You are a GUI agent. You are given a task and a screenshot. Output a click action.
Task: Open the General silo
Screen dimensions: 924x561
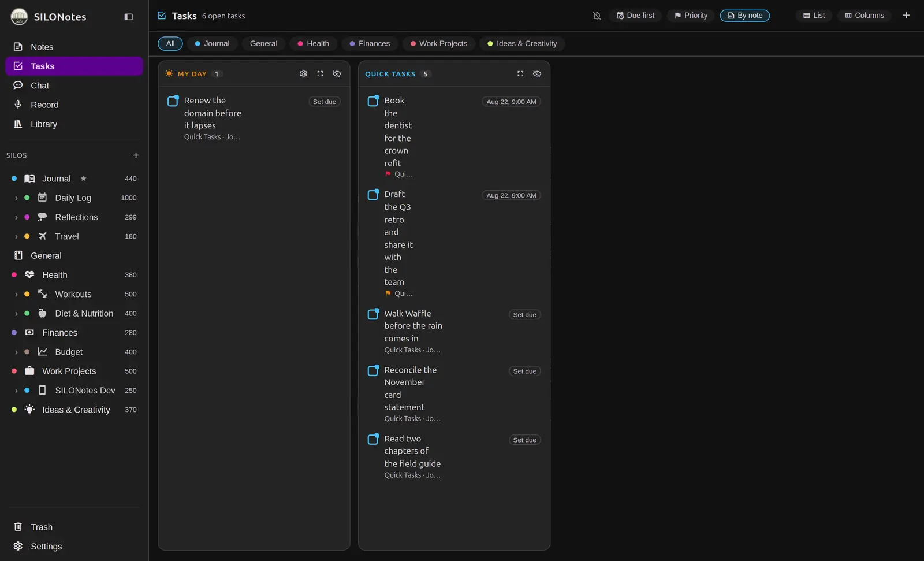tap(74, 255)
